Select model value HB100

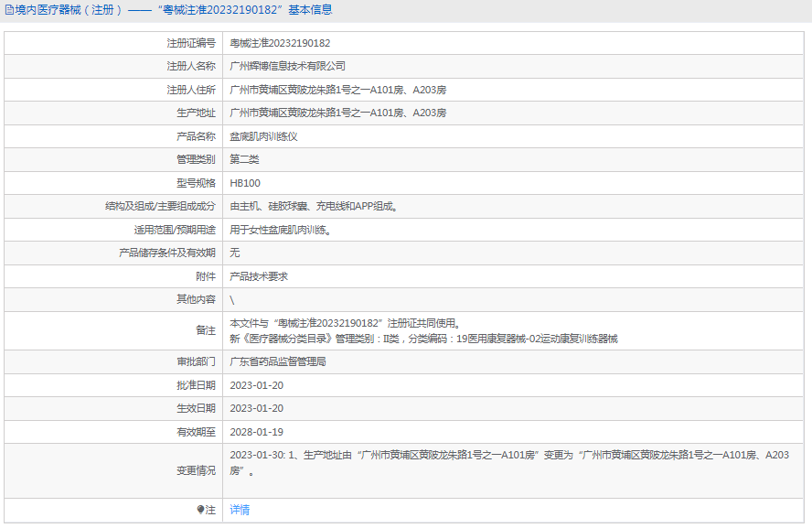pyautogui.click(x=245, y=183)
